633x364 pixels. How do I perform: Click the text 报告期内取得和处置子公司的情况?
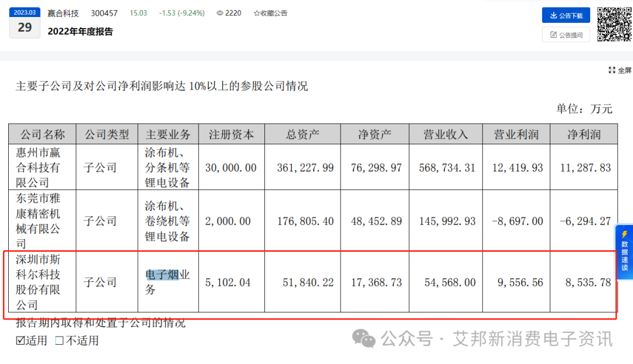[x=101, y=323]
